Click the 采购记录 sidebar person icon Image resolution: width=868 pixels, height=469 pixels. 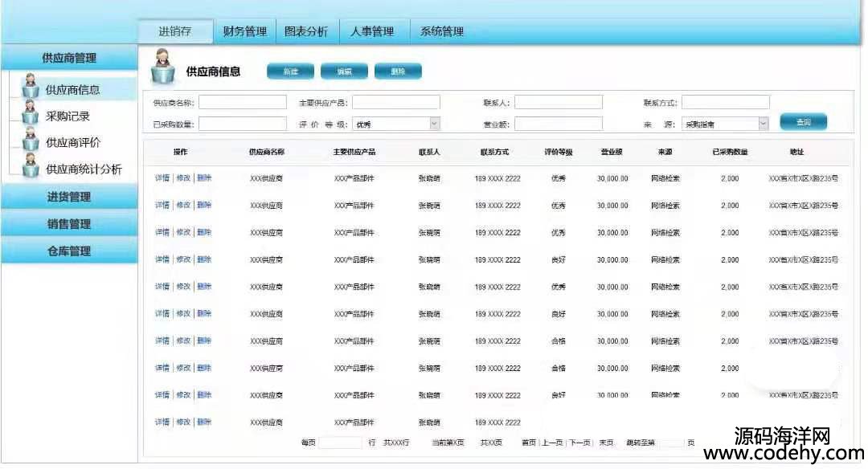point(31,113)
